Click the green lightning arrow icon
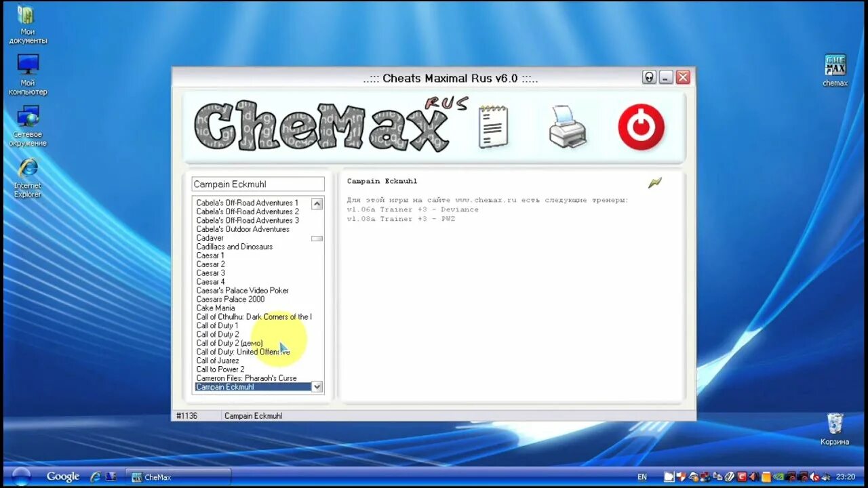The width and height of the screenshot is (868, 488). click(654, 182)
